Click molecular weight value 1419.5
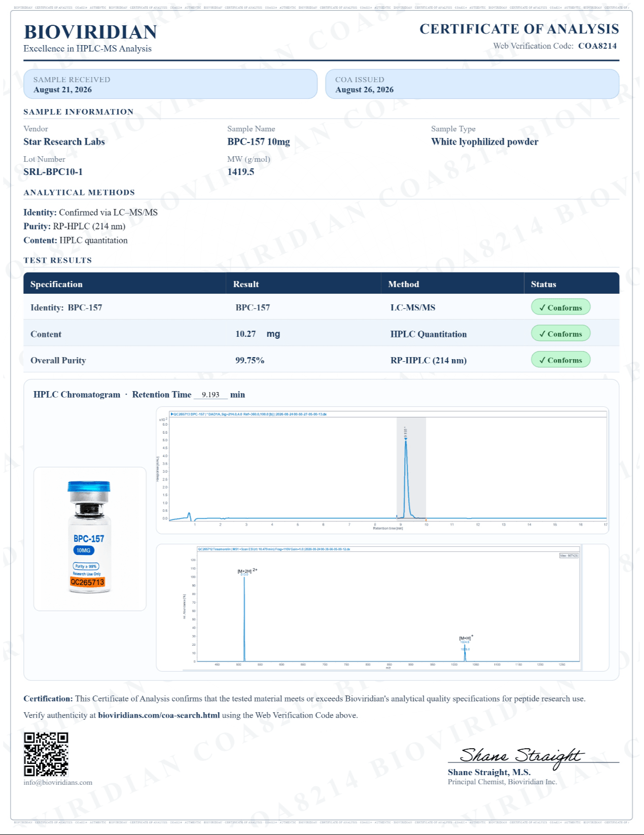 pyautogui.click(x=241, y=171)
